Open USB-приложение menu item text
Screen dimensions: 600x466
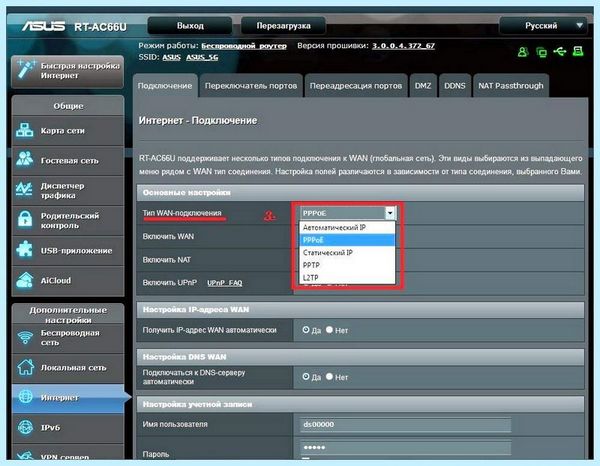[x=77, y=251]
